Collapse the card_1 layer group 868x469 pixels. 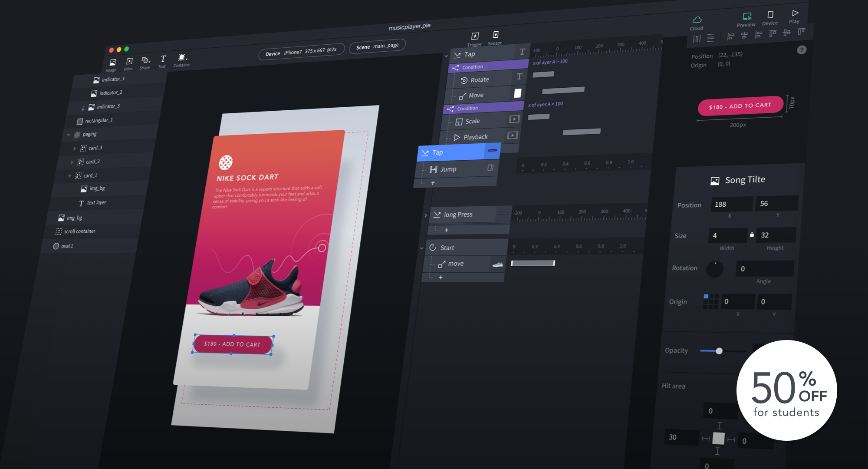[69, 176]
